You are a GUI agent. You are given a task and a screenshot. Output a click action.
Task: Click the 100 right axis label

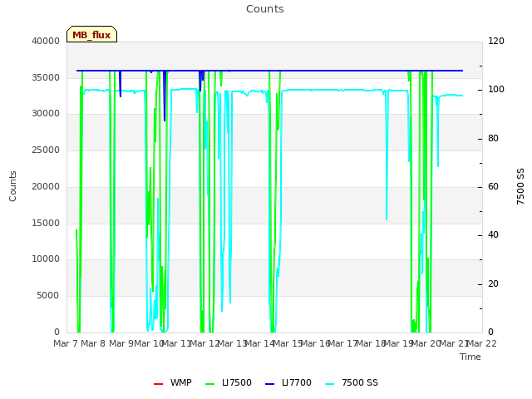pos(496,89)
